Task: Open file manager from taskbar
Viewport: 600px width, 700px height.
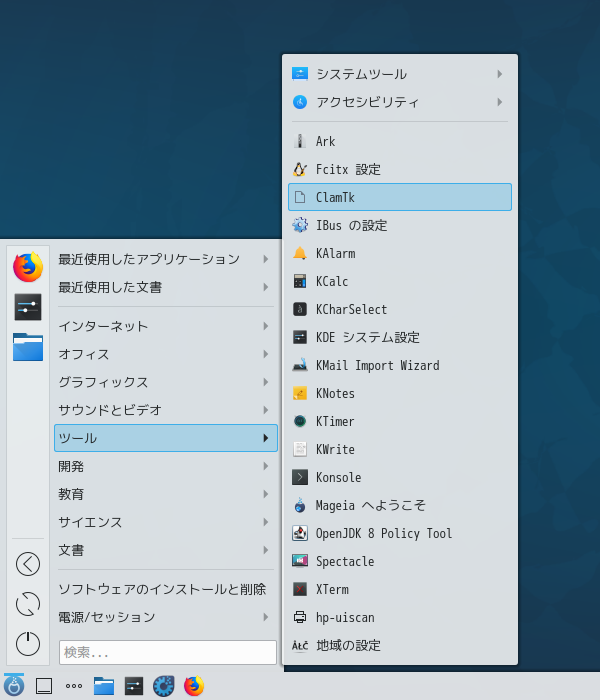Action: 104,686
